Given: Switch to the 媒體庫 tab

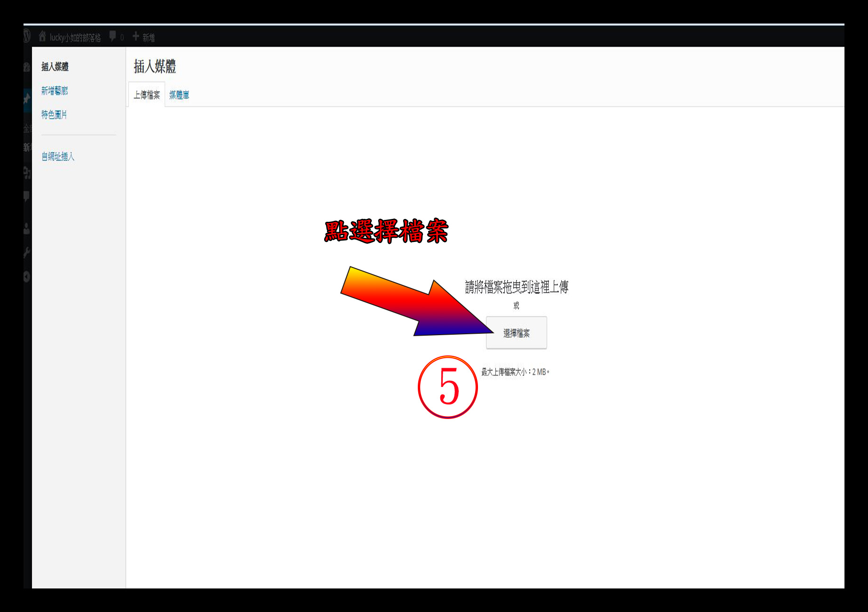Looking at the screenshot, I should (x=179, y=95).
